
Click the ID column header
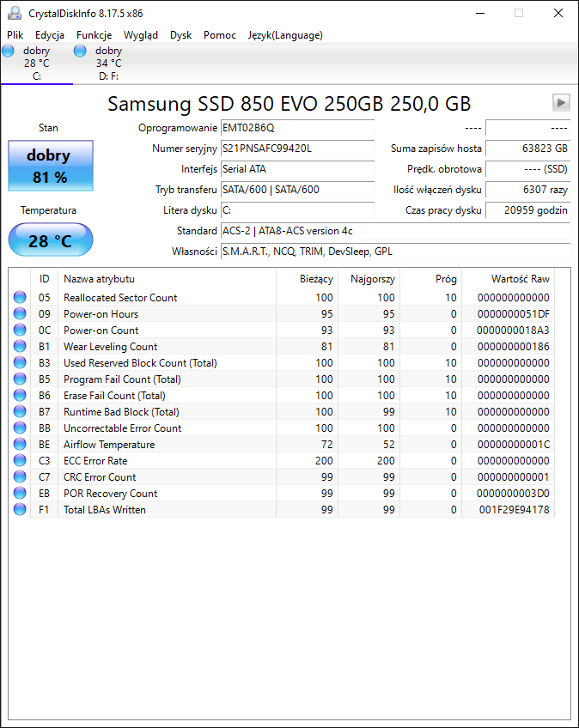44,278
